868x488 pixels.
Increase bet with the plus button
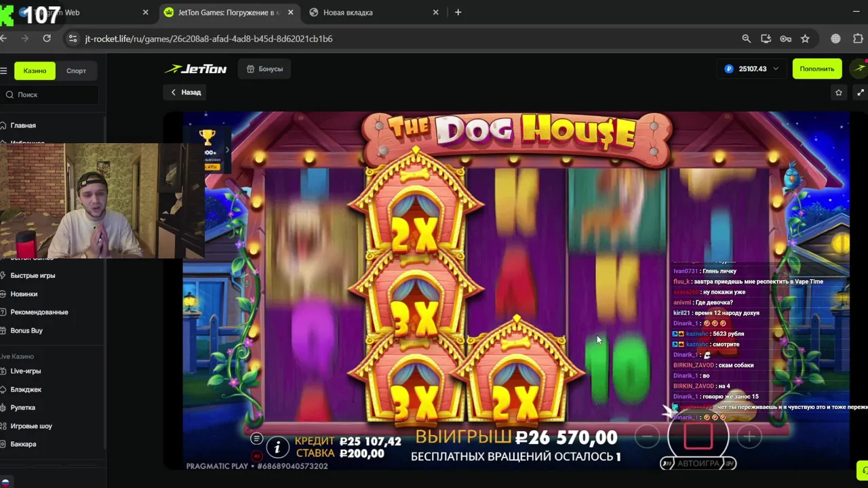749,438
